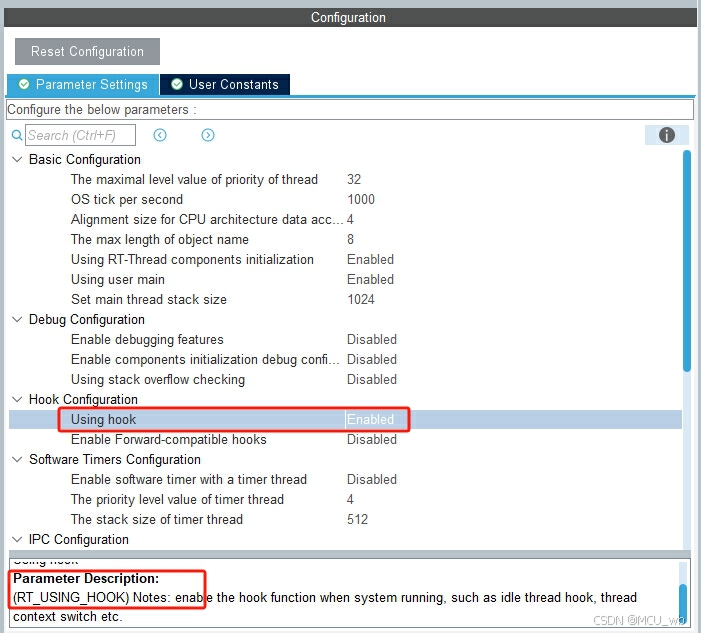Go to previous search result arrow
This screenshot has height=633, width=701.
coord(160,135)
